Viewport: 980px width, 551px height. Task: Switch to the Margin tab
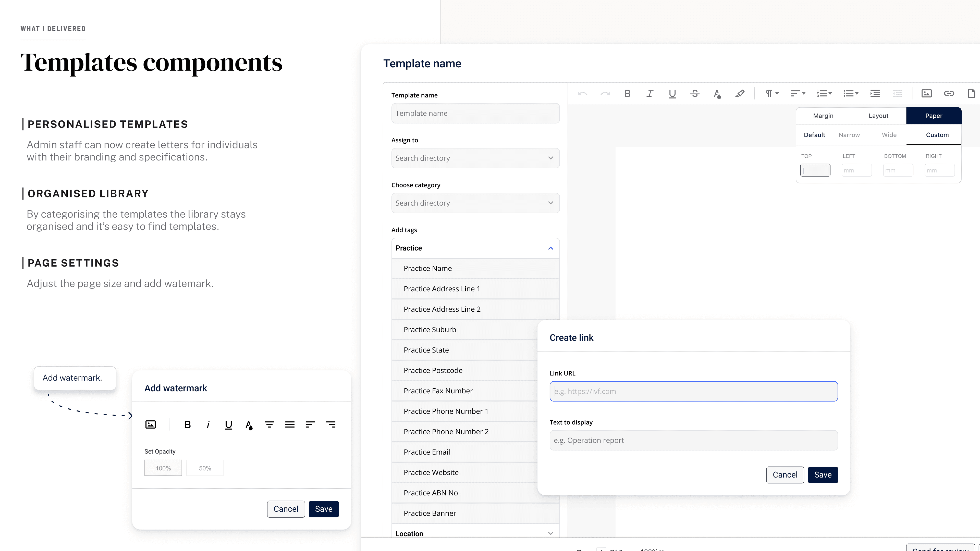823,115
